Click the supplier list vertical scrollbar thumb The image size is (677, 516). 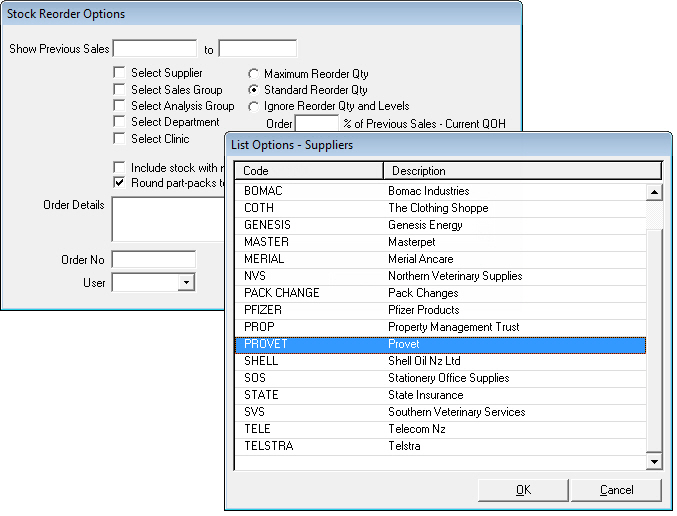tap(654, 341)
